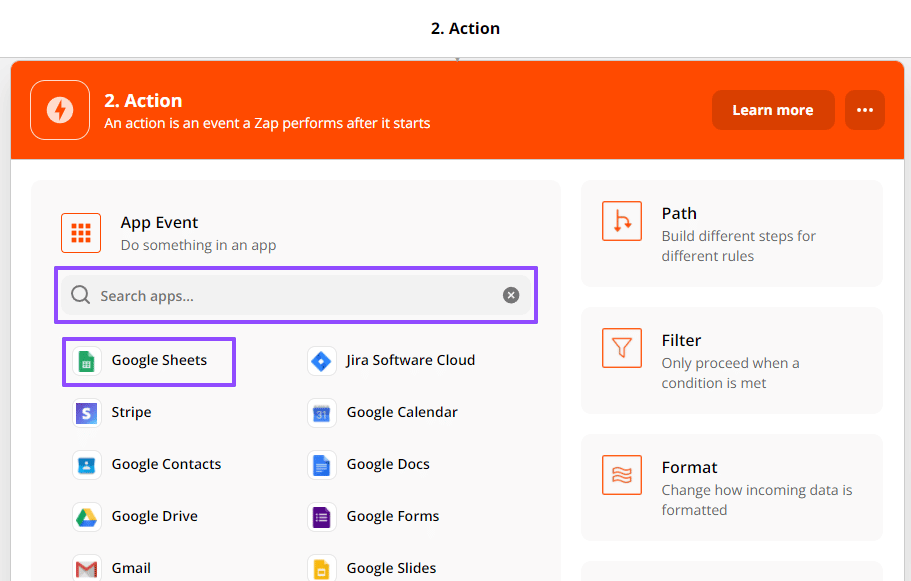Select the Google Forms icon

coord(321,517)
